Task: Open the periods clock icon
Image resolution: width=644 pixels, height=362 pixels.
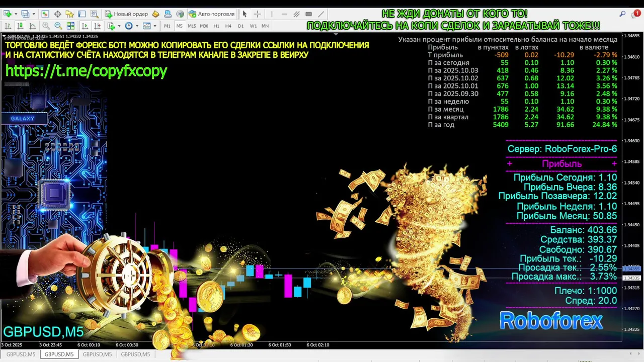Action: (129, 26)
